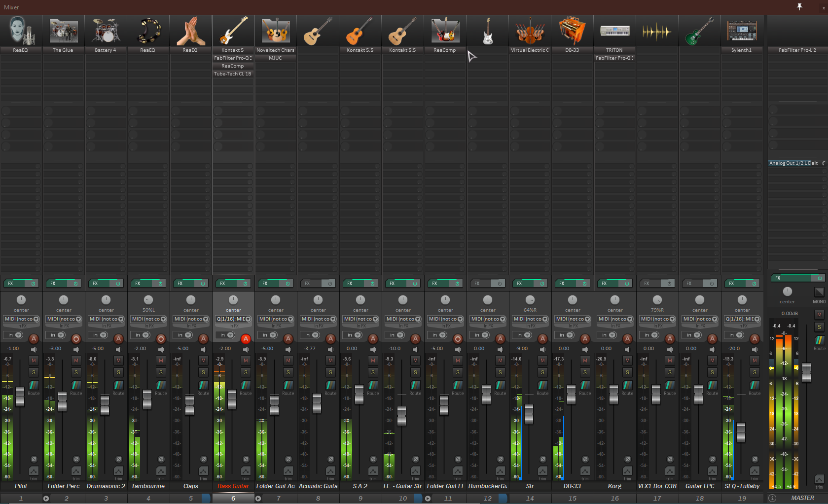The height and width of the screenshot is (504, 828).
Task: Click the master volume fader
Action: pos(806,372)
